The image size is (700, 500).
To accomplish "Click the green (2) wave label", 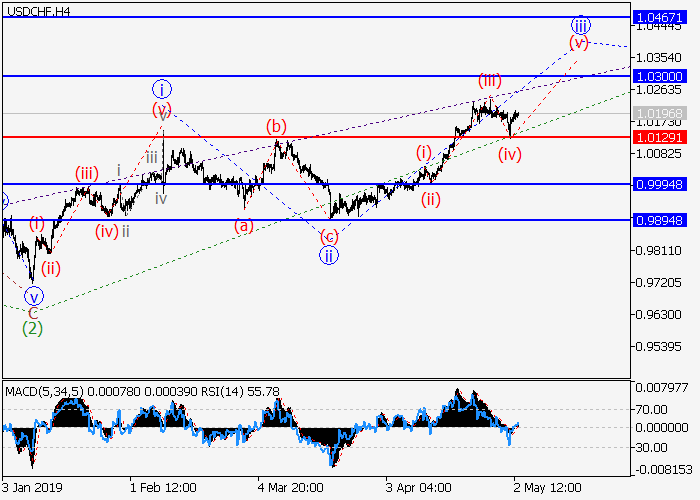I will (x=33, y=327).
